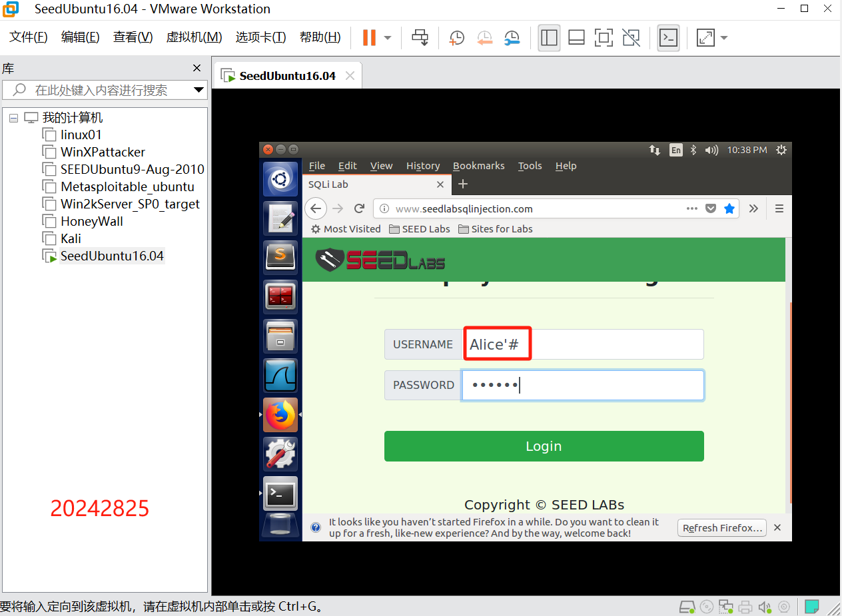This screenshot has width=842, height=616.
Task: Open the Terminal icon in the dock
Action: click(280, 493)
